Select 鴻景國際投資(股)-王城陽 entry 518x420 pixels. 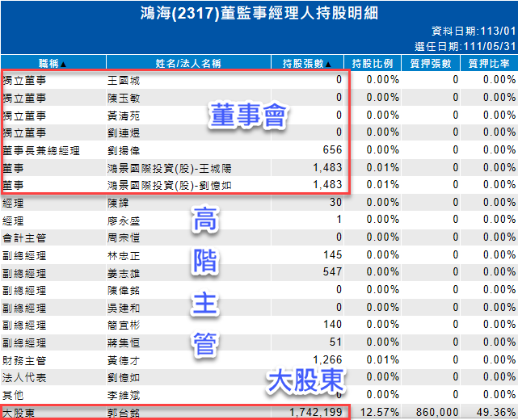tap(170, 168)
